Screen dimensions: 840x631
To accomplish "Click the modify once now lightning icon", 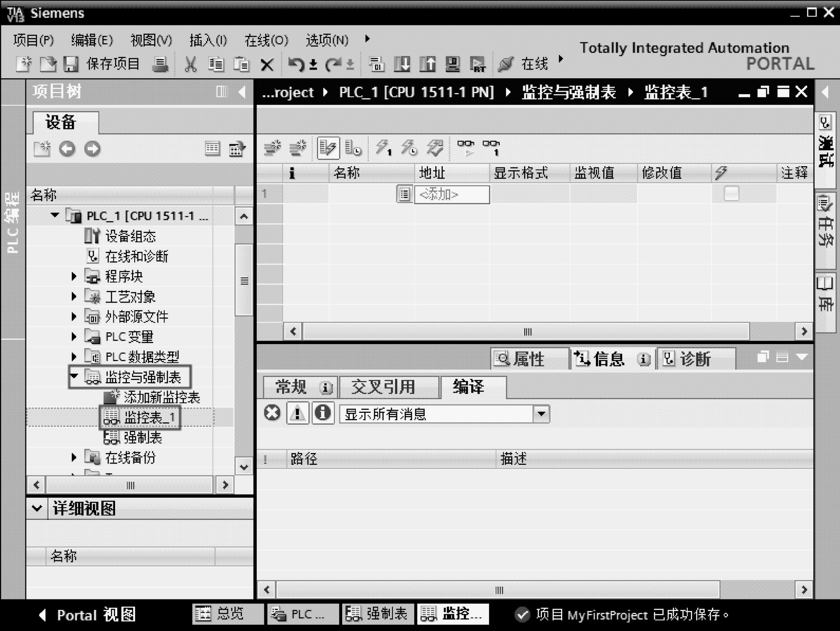I will (x=383, y=148).
